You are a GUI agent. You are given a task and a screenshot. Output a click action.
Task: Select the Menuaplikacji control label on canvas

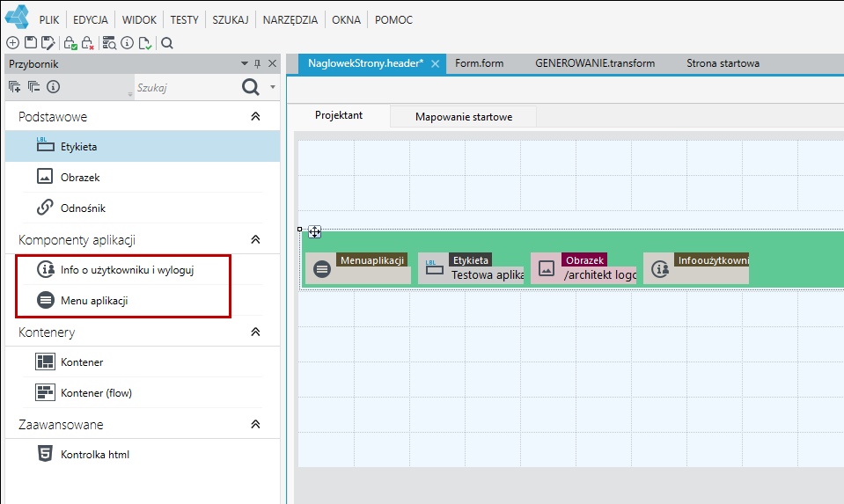[x=372, y=259]
